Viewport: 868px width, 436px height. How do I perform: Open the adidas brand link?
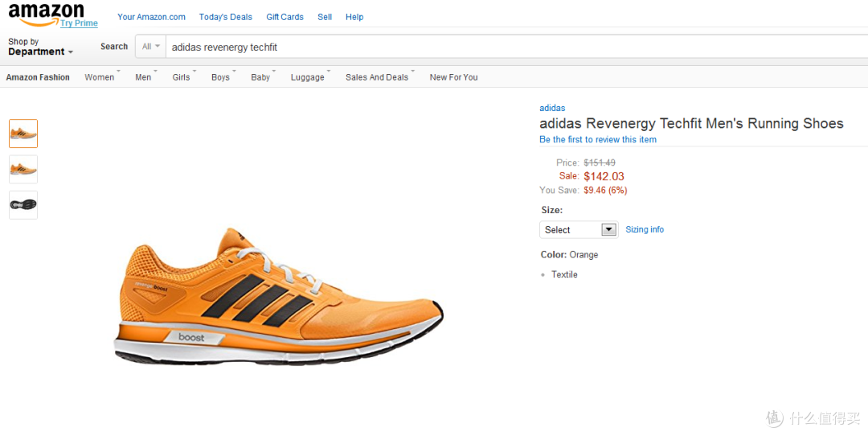552,108
